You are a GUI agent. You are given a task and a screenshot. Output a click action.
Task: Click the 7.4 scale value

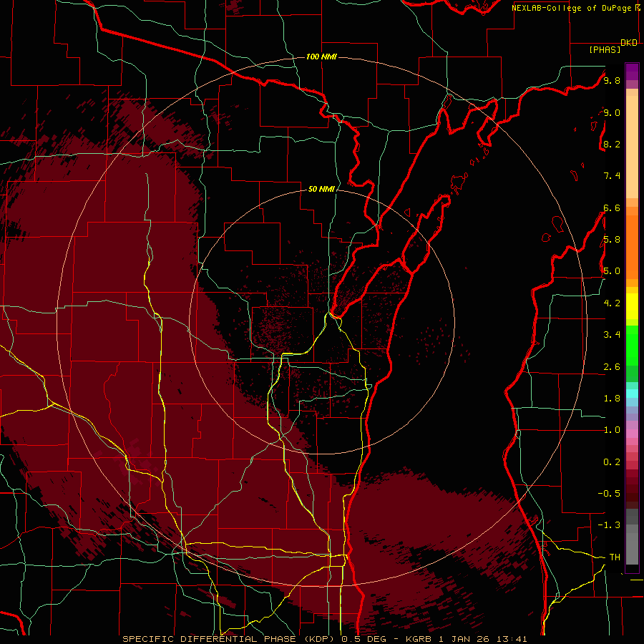pyautogui.click(x=612, y=176)
